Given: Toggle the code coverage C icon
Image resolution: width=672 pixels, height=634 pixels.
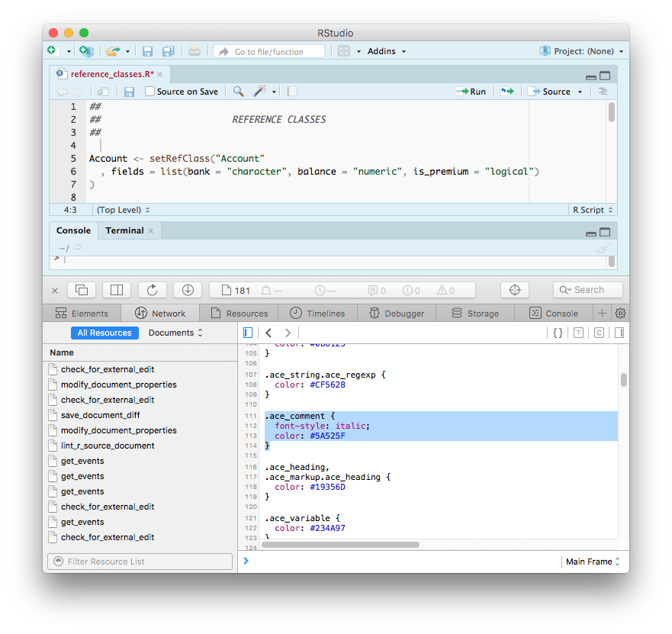Looking at the screenshot, I should [x=599, y=333].
